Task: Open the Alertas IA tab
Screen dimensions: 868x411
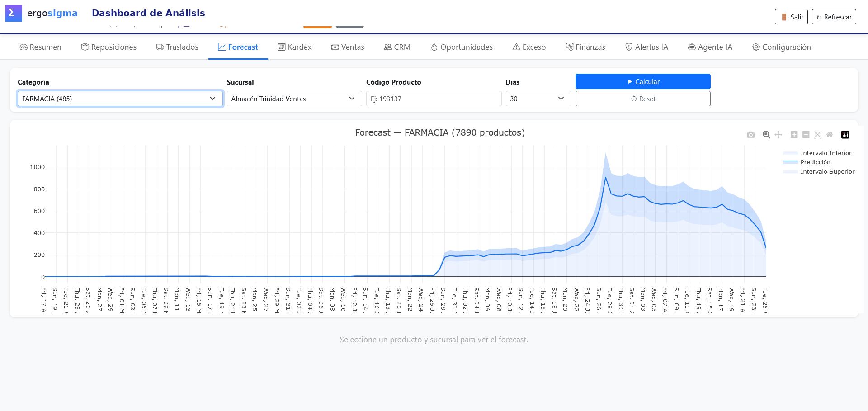Action: [646, 47]
